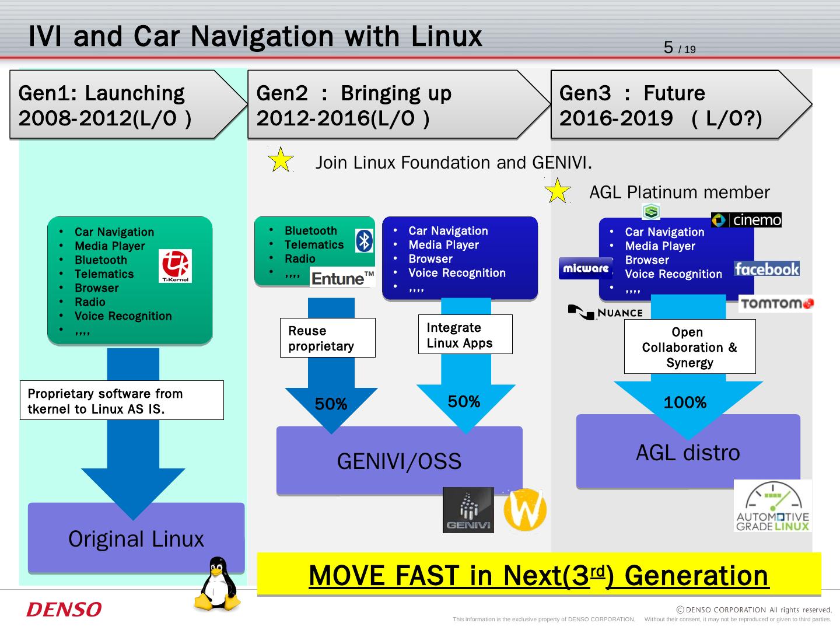This screenshot has width=840, height=630.
Task: Click the facebook logo
Action: (x=766, y=268)
